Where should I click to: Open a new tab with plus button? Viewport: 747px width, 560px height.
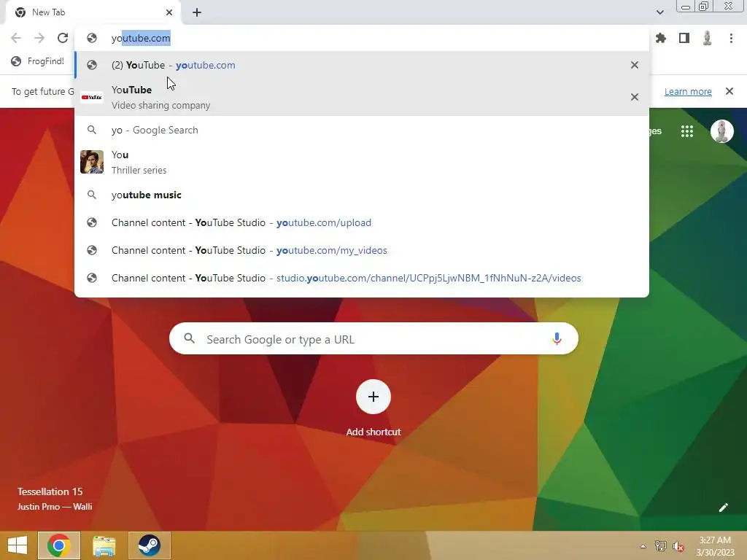point(197,12)
